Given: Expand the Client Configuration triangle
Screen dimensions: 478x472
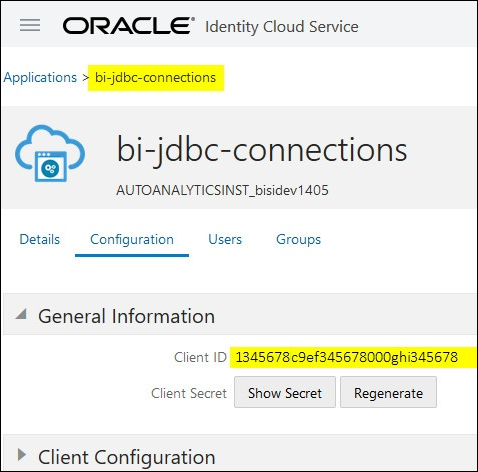Looking at the screenshot, I should coord(22,454).
